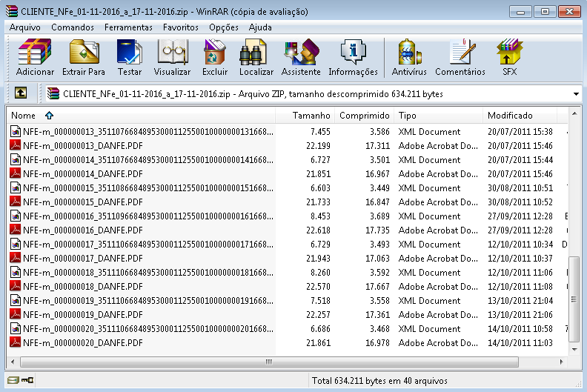The width and height of the screenshot is (587, 392).
Task: Click the Extrair Para toolbar icon
Action: tap(84, 52)
